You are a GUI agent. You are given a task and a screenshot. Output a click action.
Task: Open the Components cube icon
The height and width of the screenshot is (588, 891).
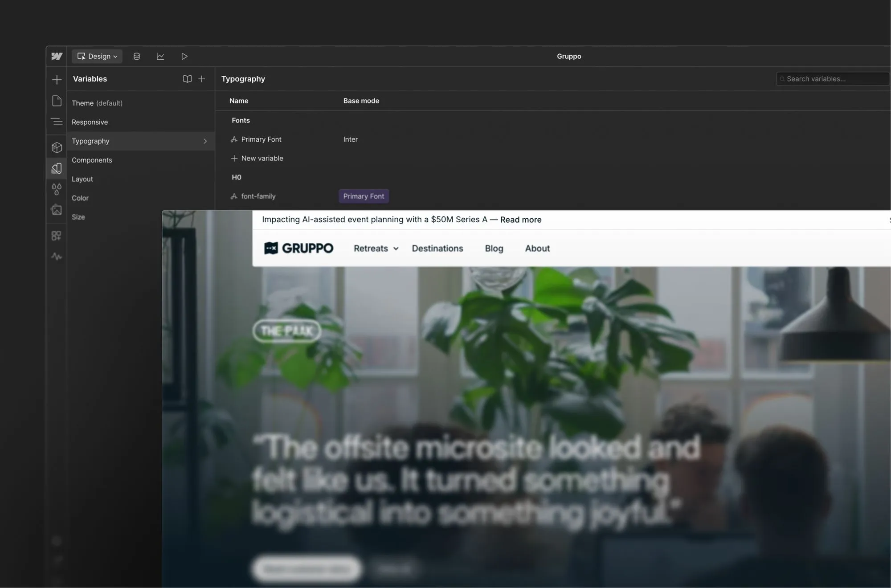pos(57,147)
